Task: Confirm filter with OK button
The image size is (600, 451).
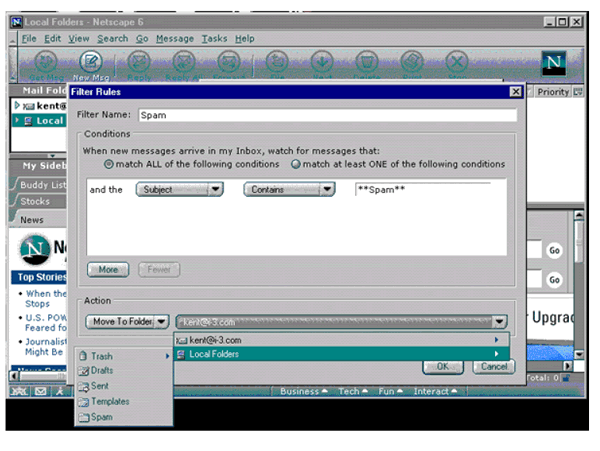Action: [443, 367]
